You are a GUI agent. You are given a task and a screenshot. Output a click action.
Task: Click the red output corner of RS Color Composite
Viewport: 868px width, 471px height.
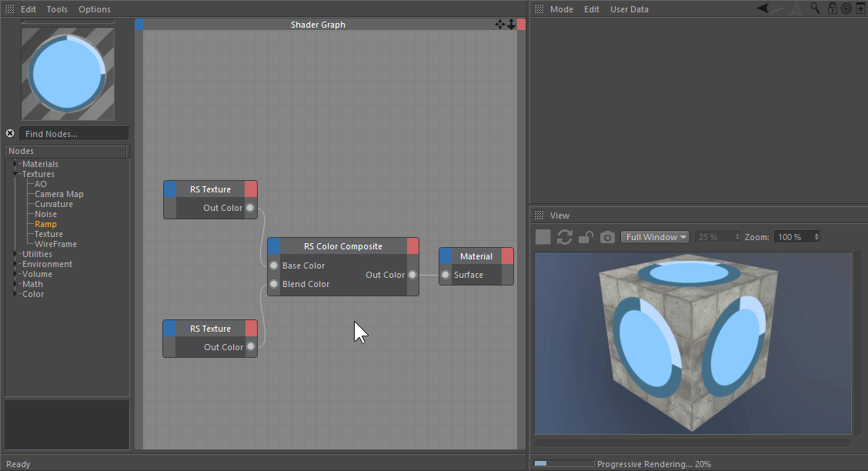coord(413,246)
